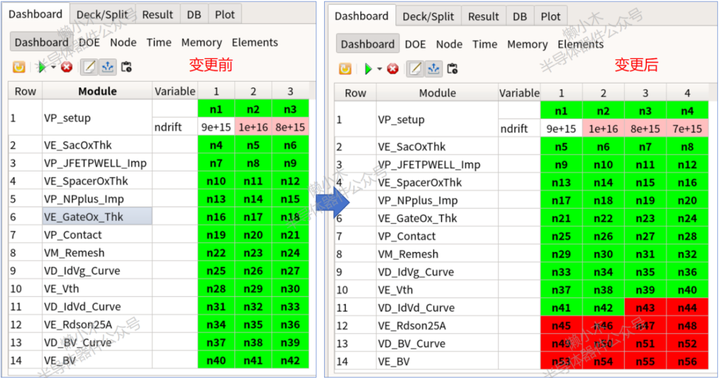Click the clipboard icon in right window

pyautogui.click(x=452, y=69)
